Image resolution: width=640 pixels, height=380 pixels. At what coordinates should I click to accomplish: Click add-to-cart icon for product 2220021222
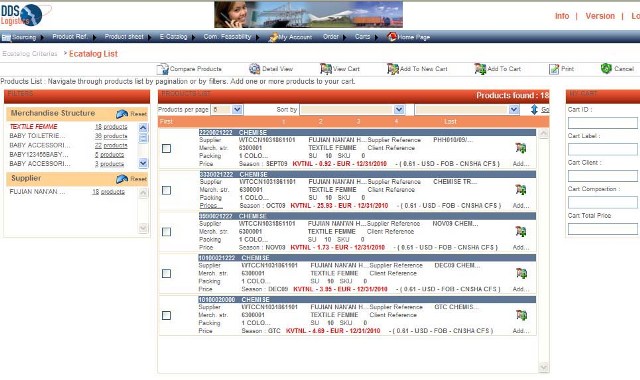[521, 148]
